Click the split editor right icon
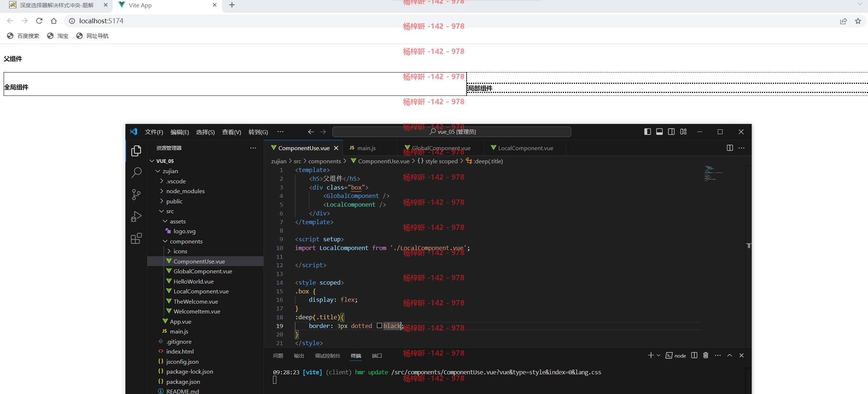 730,148
